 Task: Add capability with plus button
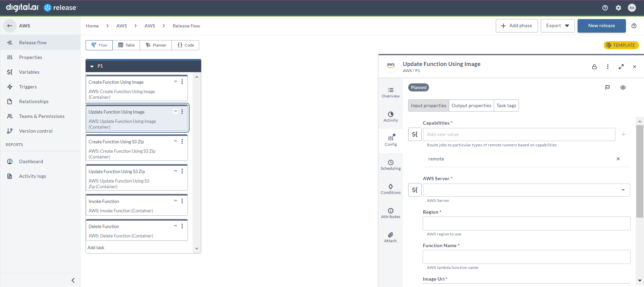pyautogui.click(x=624, y=134)
